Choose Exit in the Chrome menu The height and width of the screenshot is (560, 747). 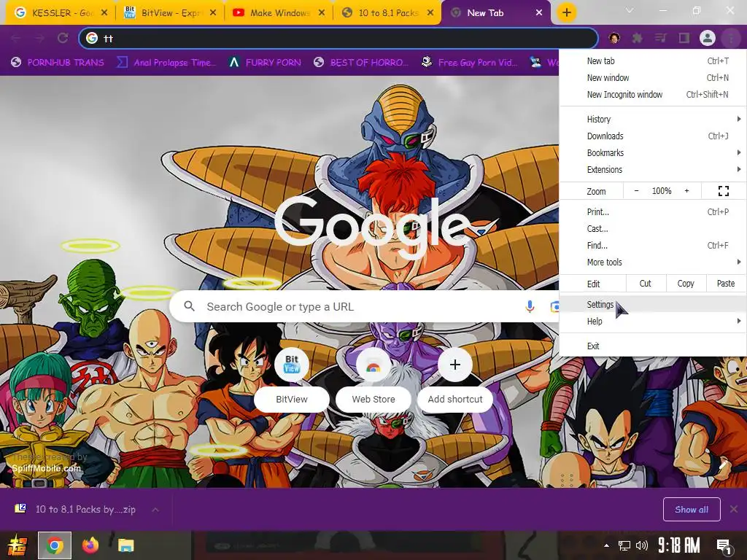pos(653,346)
